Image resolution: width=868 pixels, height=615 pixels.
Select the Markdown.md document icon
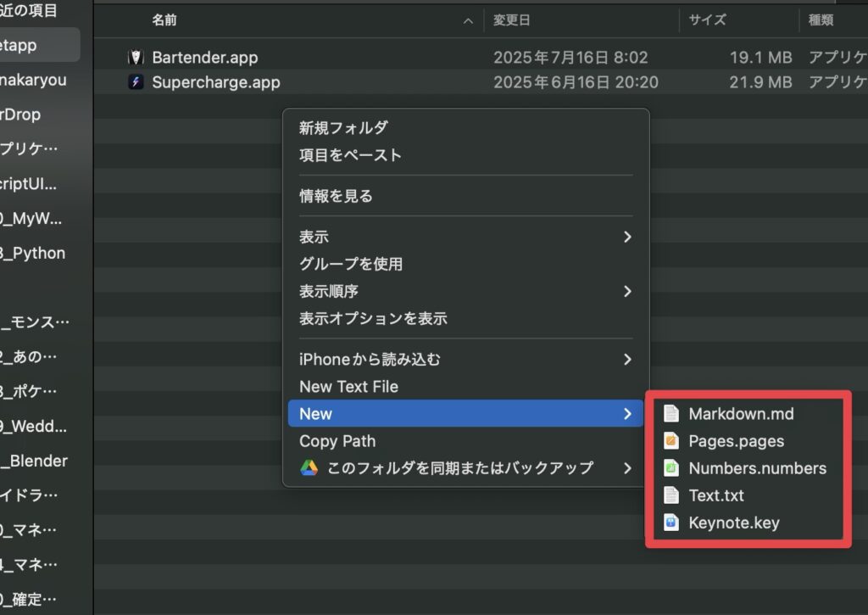point(671,414)
